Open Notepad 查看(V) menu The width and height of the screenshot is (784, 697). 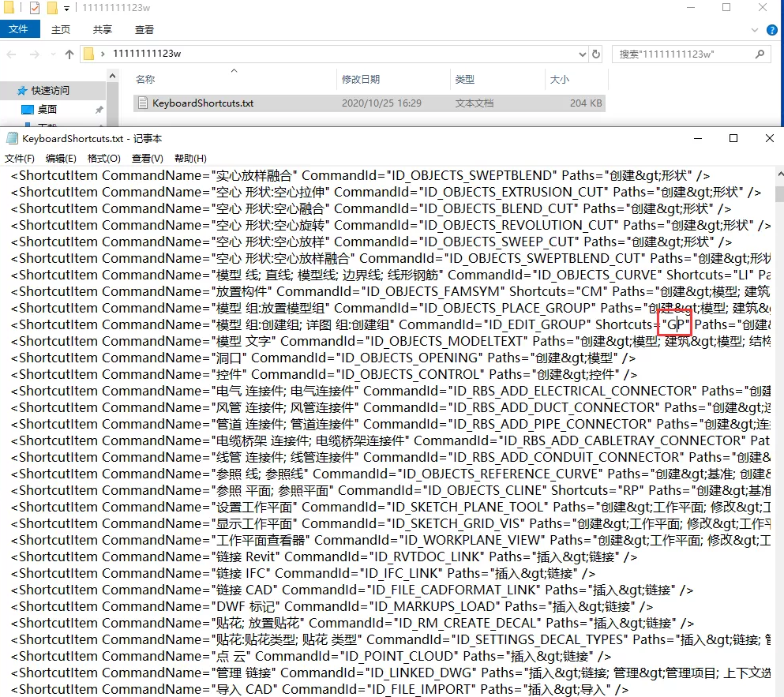148,159
